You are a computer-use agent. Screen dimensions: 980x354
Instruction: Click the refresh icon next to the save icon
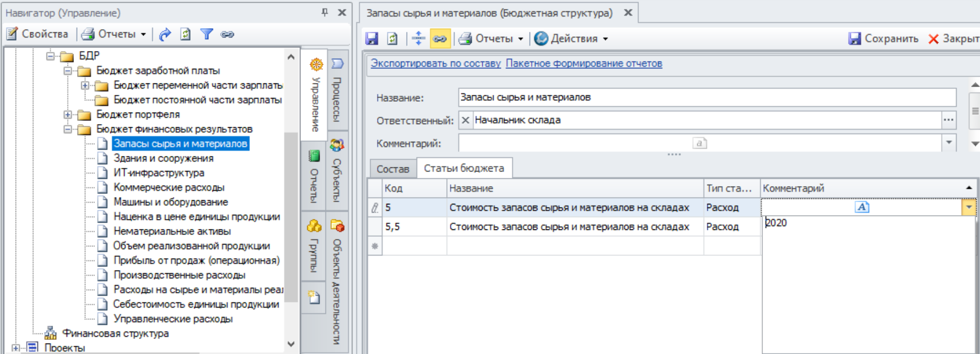[393, 39]
